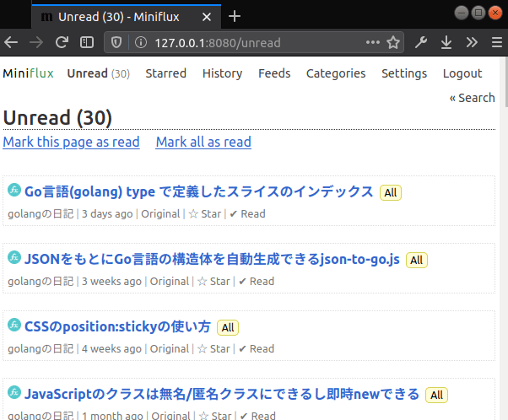Open the History section
508x420 pixels.
222,73
